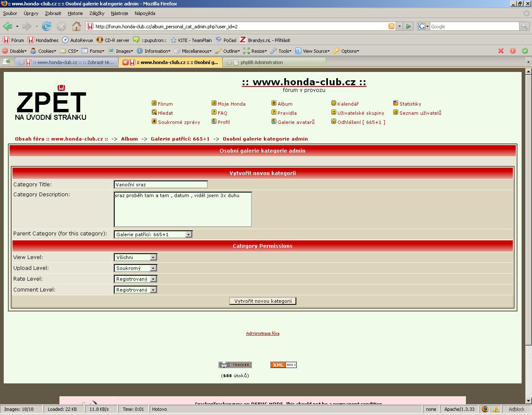Screen dimensions: 532x415
Task: Open the Galerie avatarů link
Action: pos(296,122)
